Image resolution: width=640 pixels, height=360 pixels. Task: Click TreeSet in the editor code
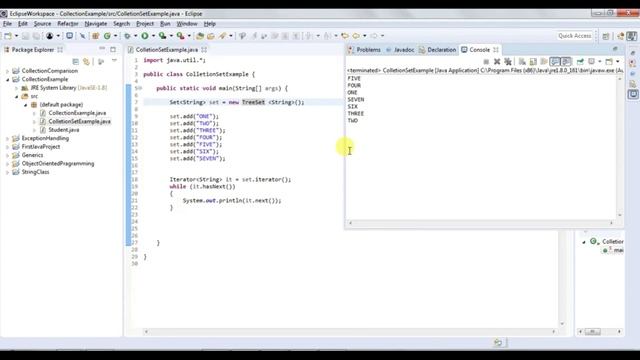pos(253,102)
